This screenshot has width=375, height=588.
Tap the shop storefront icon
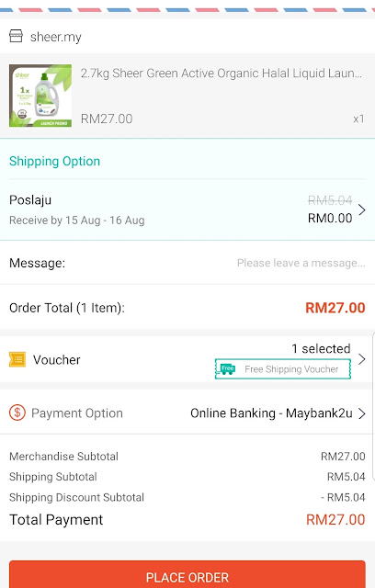[16, 37]
